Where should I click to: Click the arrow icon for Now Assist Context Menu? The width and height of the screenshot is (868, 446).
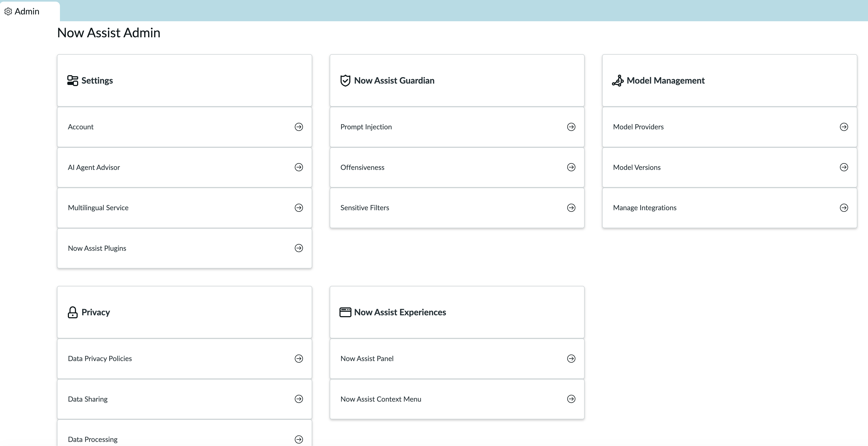click(571, 399)
